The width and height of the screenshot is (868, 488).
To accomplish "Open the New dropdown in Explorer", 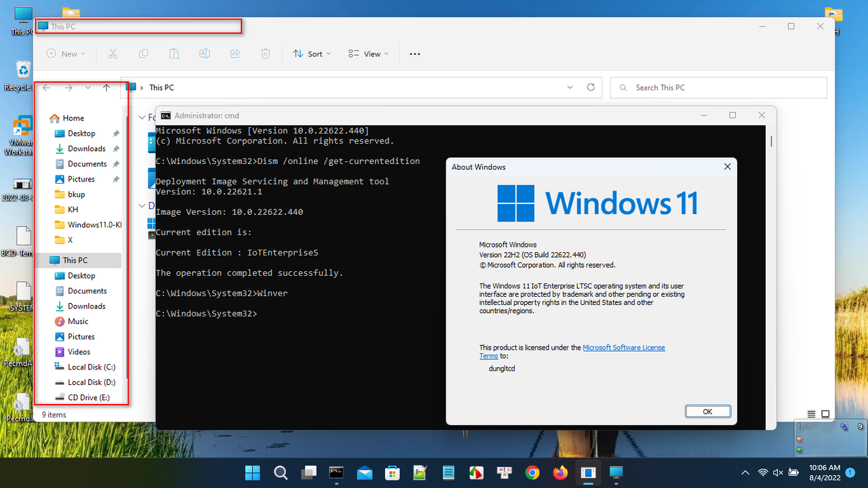I will pos(66,54).
